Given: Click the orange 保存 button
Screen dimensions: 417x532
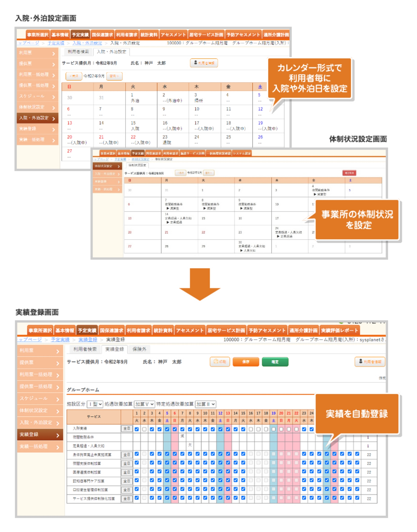Looking at the screenshot, I should [x=246, y=362].
